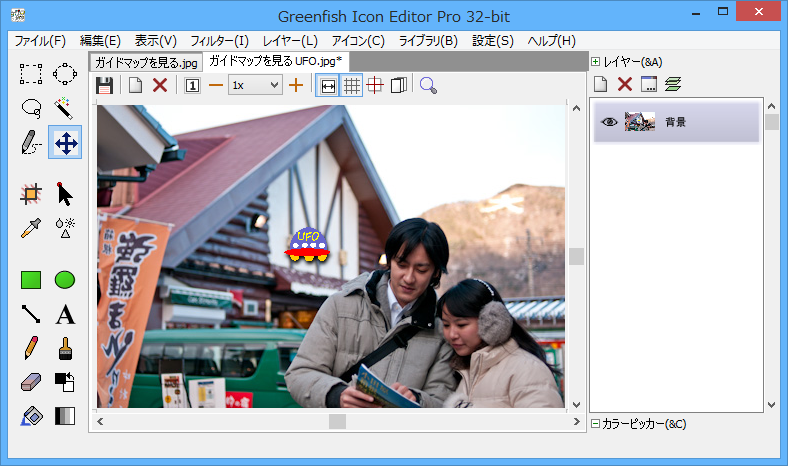The height and width of the screenshot is (466, 788).
Task: Select the rectangle selection tool
Action: pos(31,73)
